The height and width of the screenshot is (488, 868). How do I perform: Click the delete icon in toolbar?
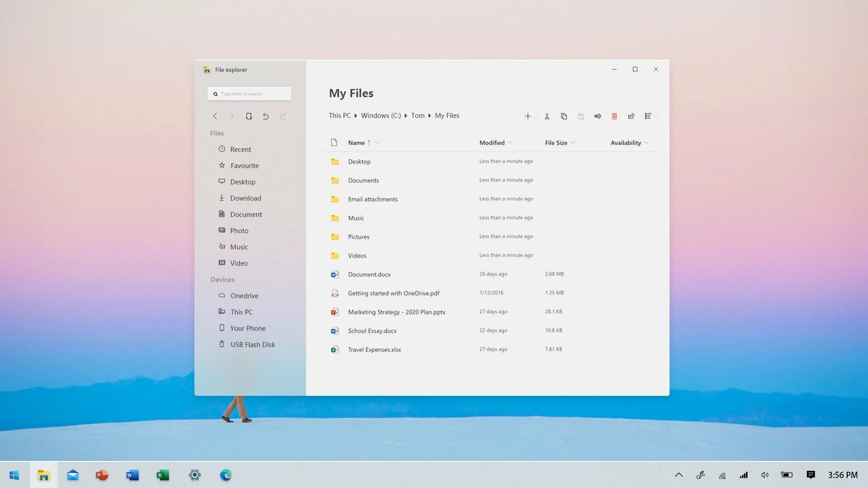(614, 116)
